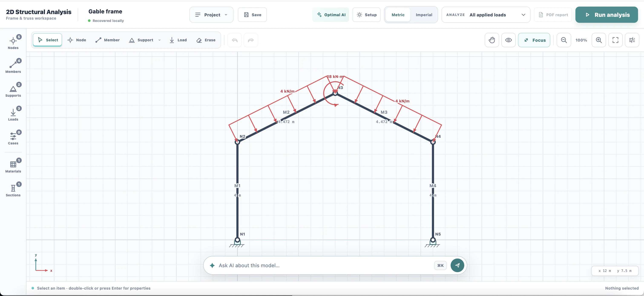Image resolution: width=644 pixels, height=296 pixels.
Task: Open canvas display settings sliders icon
Action: pyautogui.click(x=632, y=40)
